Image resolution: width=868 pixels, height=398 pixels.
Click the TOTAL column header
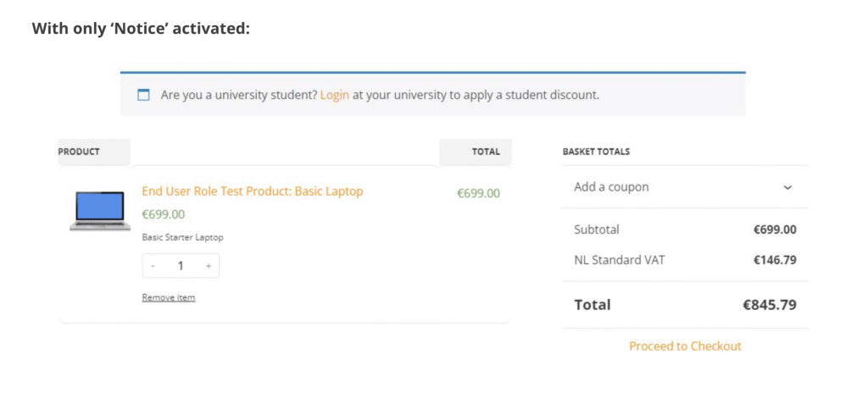pos(486,152)
